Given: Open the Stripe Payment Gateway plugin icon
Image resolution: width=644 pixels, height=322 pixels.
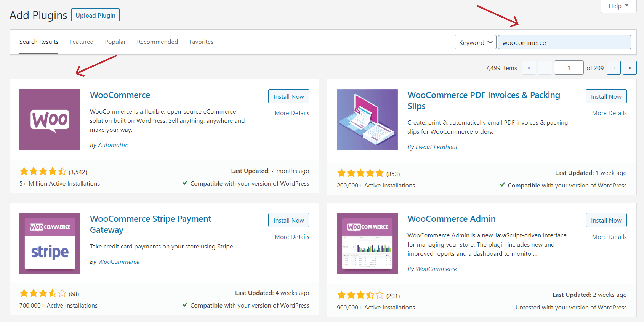Looking at the screenshot, I should tap(50, 243).
